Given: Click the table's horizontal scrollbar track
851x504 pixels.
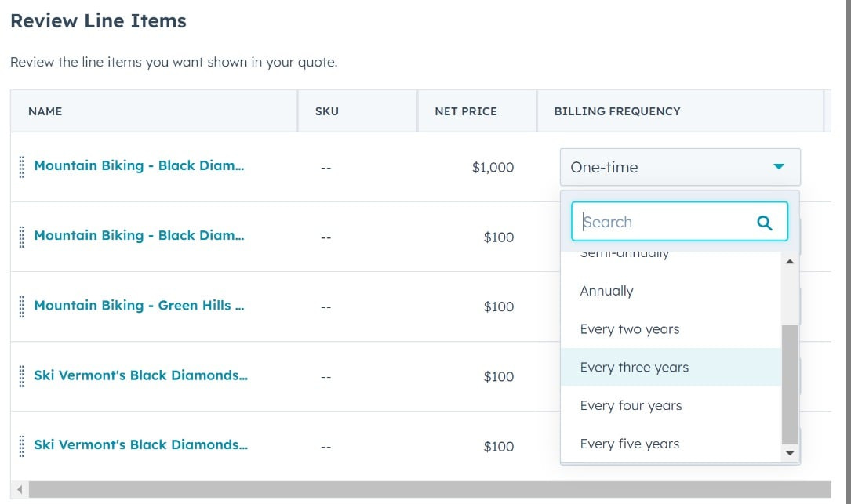Looking at the screenshot, I should click(x=430, y=489).
